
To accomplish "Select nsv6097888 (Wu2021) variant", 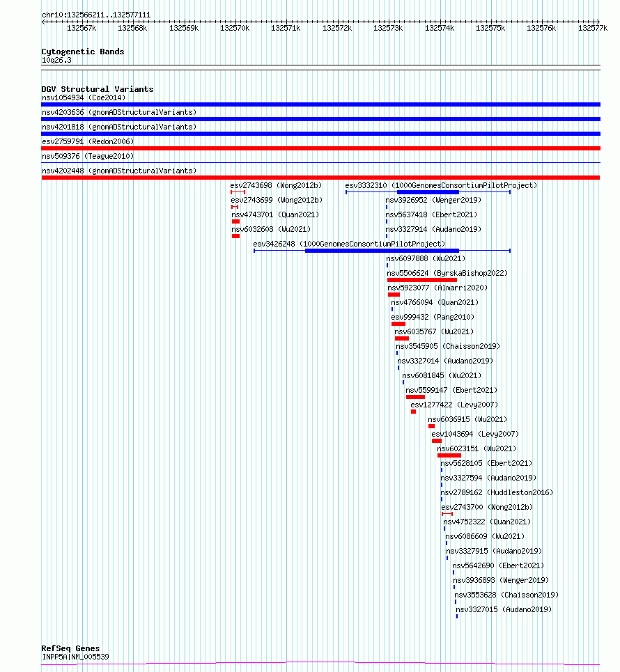I will tap(426, 258).
